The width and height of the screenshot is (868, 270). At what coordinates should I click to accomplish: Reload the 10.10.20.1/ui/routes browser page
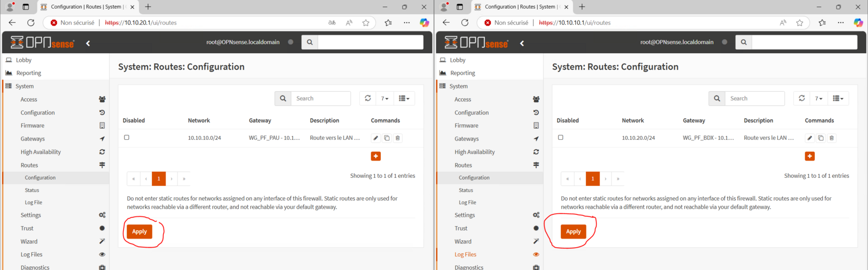[x=31, y=23]
